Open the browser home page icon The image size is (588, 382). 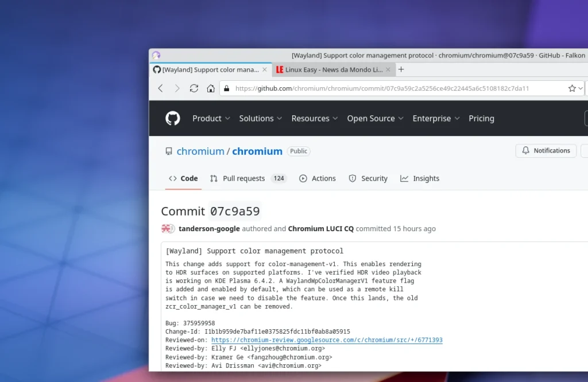(210, 88)
